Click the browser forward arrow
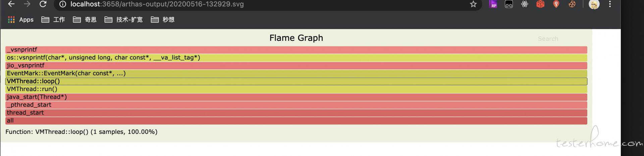Image resolution: width=644 pixels, height=156 pixels. [27, 4]
